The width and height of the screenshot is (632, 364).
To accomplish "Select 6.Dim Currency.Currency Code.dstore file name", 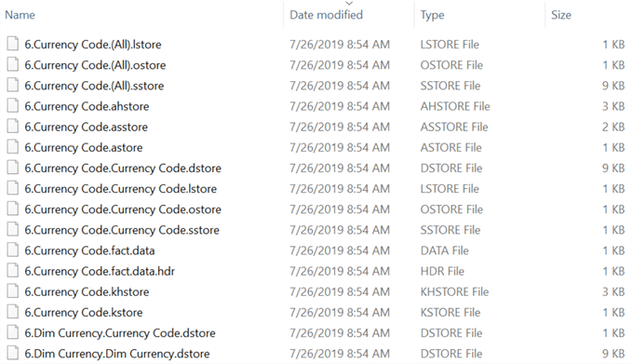I will coord(120,333).
